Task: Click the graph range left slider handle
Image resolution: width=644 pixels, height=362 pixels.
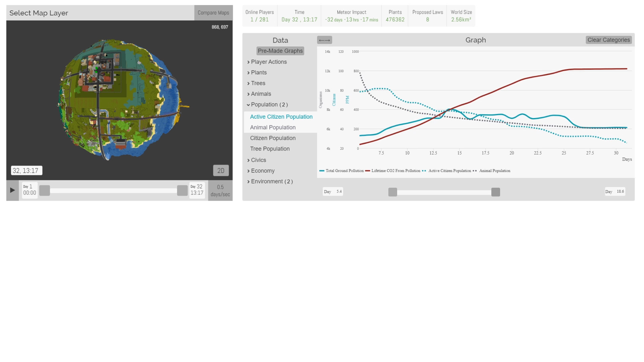Action: (392, 192)
